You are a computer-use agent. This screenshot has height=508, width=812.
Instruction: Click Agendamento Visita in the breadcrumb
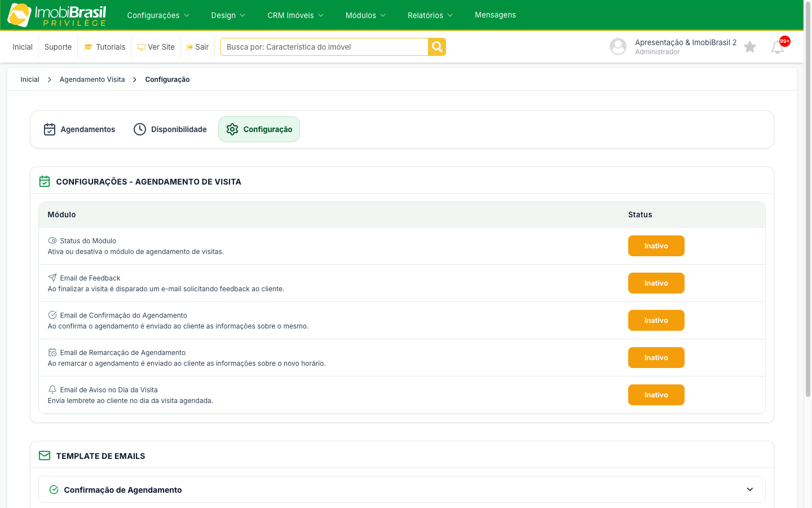(x=92, y=80)
